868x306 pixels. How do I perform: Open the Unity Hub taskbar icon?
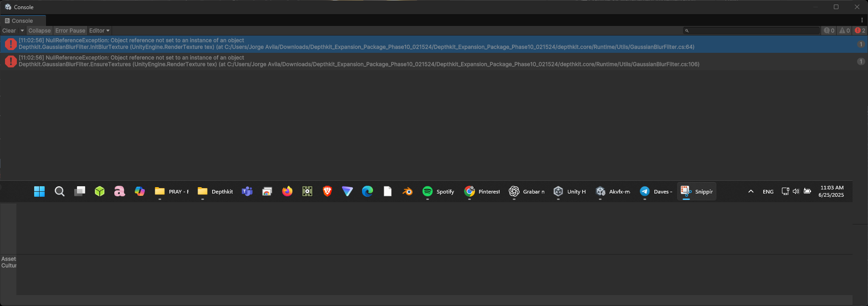(x=570, y=192)
